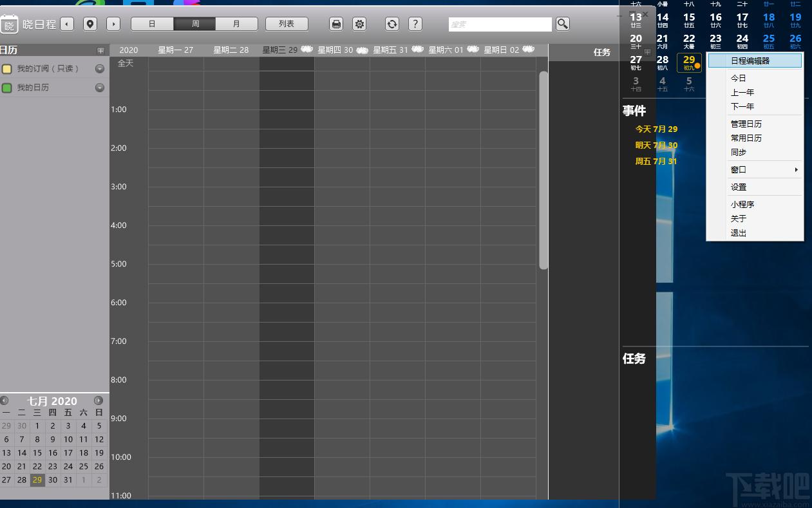Open the 列表 list view

click(287, 24)
